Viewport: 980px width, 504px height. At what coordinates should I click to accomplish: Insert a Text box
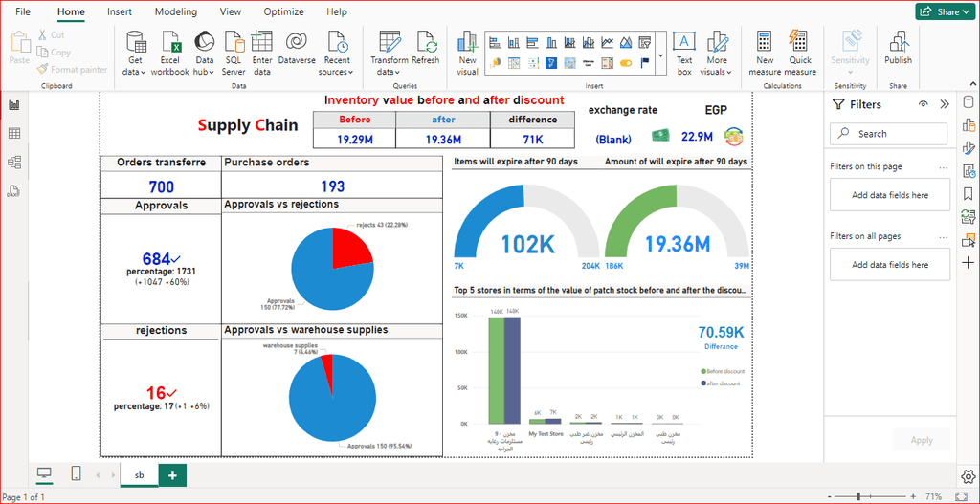[684, 54]
